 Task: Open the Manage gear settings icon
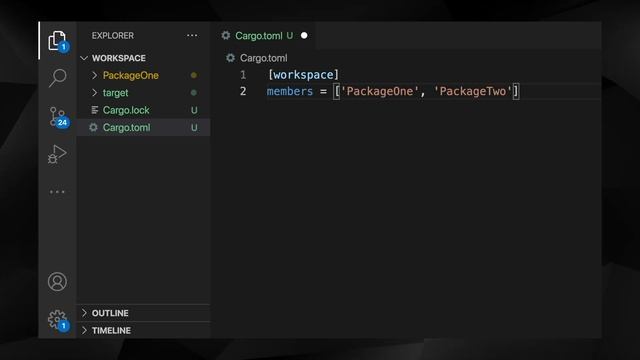(58, 320)
